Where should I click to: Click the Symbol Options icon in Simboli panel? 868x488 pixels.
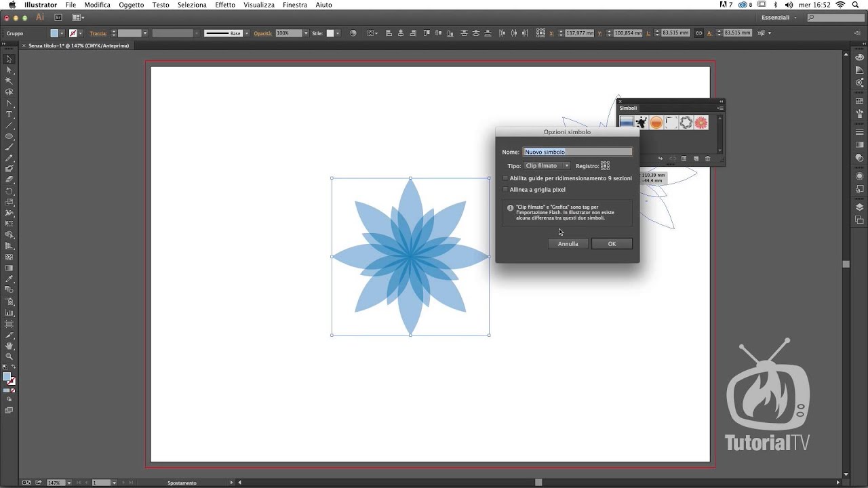684,159
